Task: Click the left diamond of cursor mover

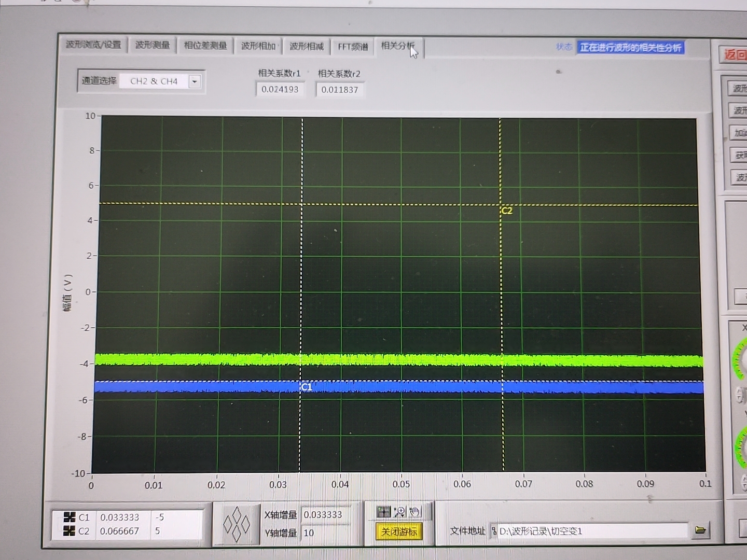Action: (229, 525)
